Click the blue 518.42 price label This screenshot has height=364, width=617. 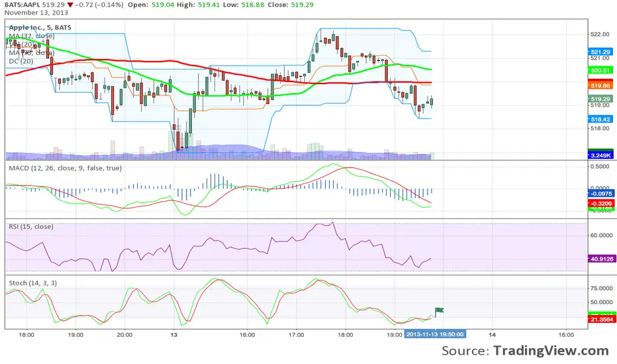(600, 119)
